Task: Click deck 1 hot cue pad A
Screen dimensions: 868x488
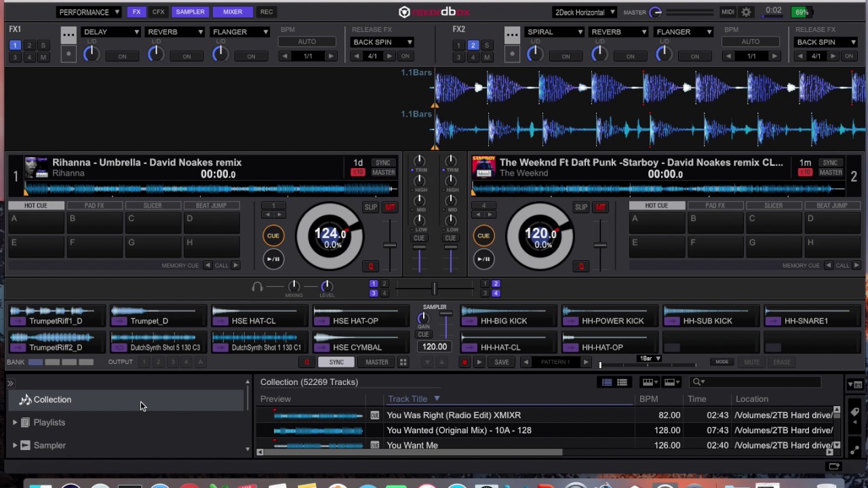Action: [35, 223]
